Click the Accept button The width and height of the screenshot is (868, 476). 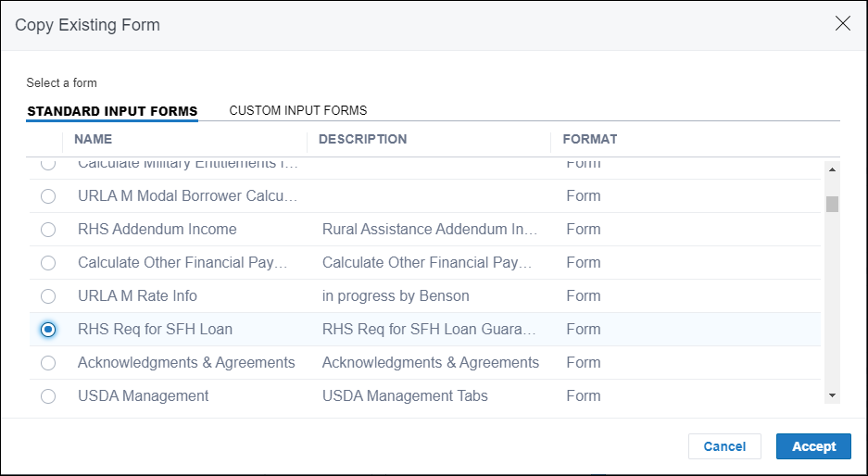(813, 446)
